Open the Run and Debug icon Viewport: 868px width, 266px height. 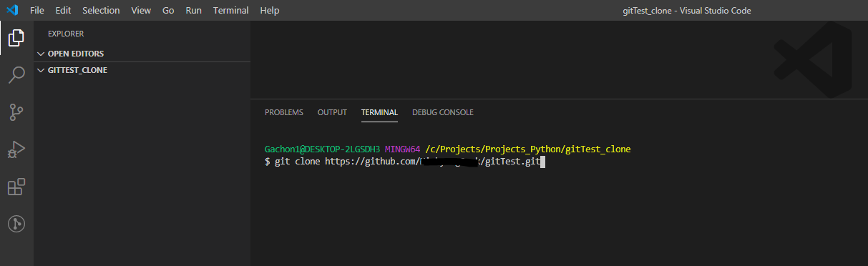16,149
